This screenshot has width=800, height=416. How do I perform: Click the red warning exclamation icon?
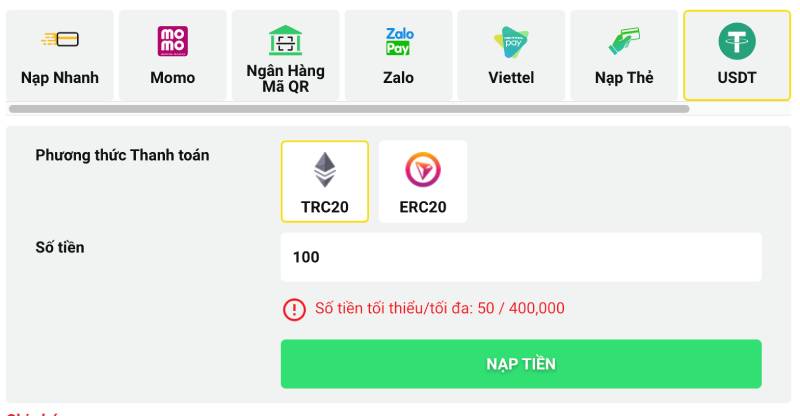click(x=294, y=309)
